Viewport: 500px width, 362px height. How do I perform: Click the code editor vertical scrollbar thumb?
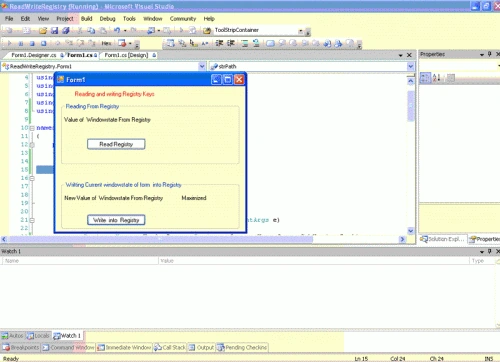[411, 106]
